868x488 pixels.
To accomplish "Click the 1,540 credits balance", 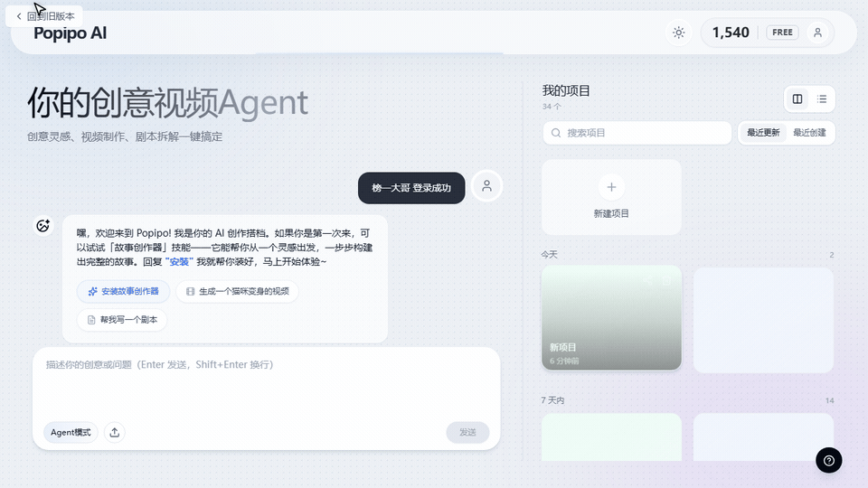I will pos(731,33).
